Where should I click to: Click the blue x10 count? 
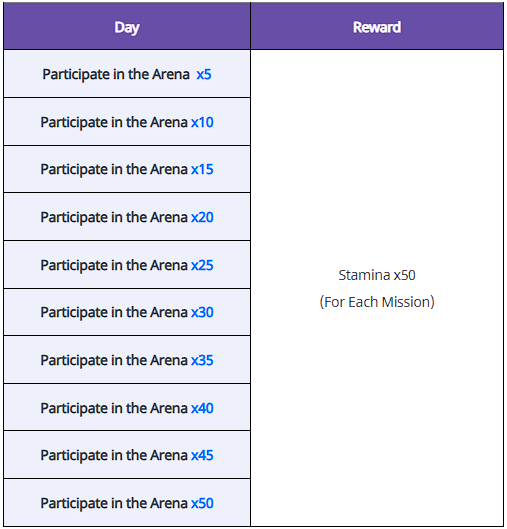[202, 122]
